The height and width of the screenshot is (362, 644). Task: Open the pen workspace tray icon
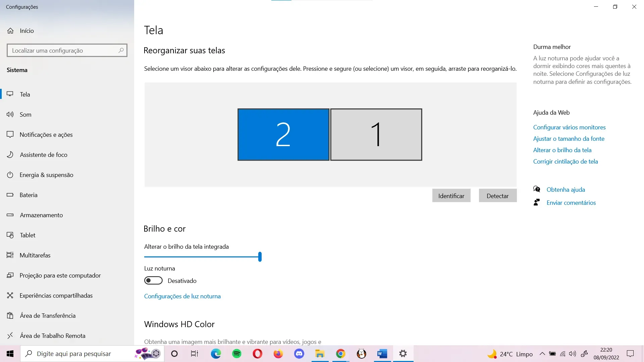[584, 354]
